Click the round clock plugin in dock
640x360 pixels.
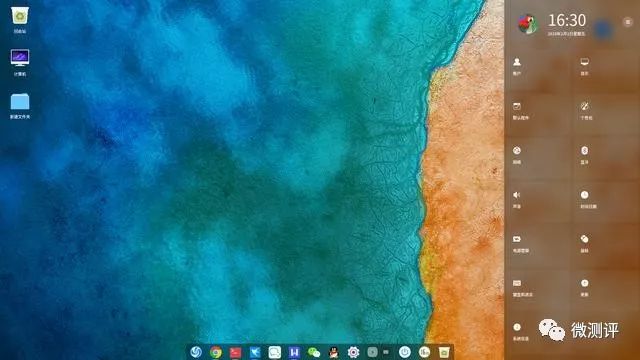[424, 352]
